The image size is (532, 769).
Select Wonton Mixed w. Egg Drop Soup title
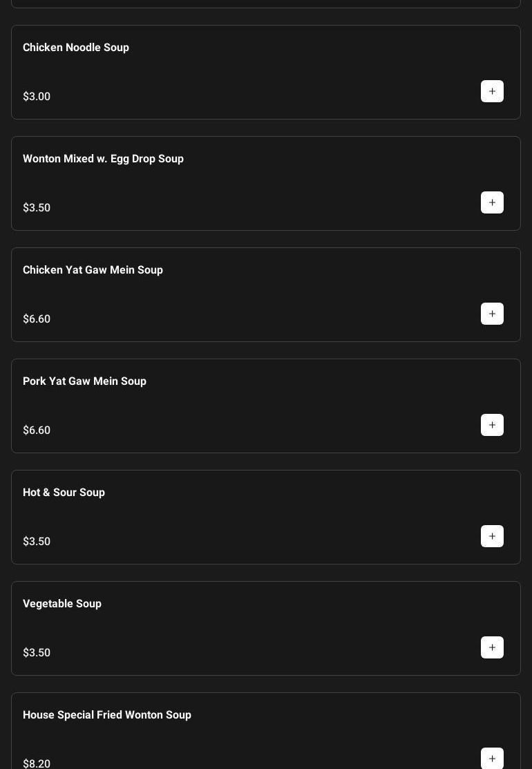tap(103, 159)
